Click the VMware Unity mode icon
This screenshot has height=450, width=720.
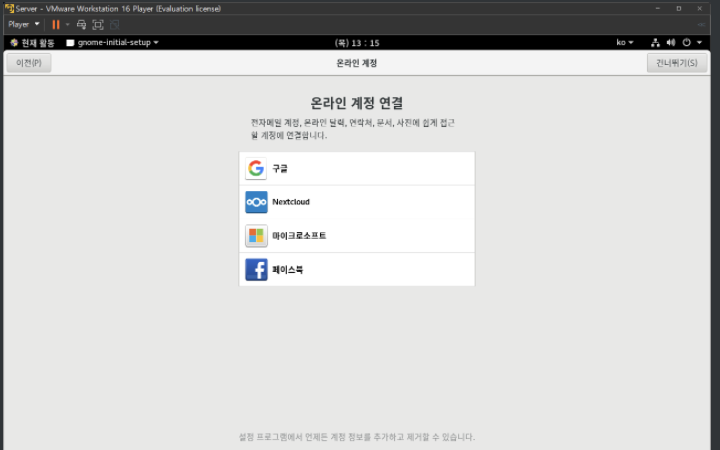(114, 24)
